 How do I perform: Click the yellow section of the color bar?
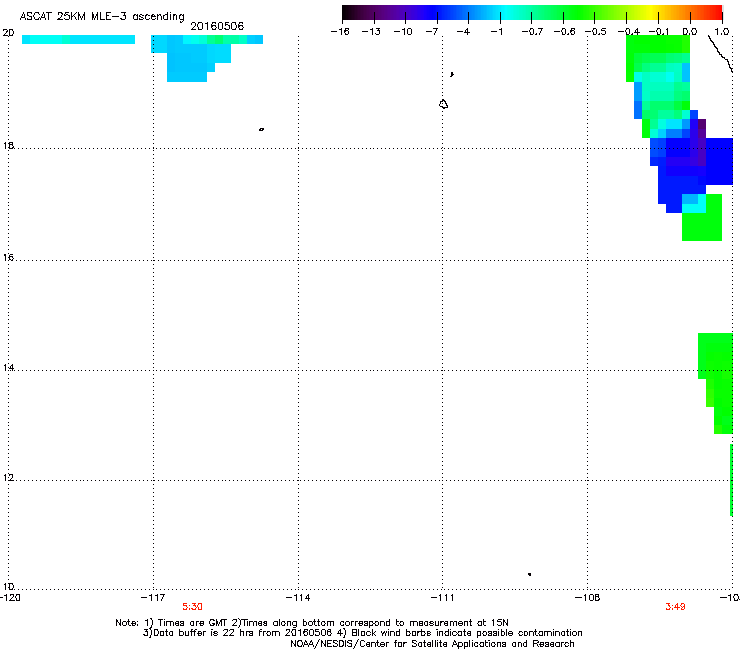pos(649,12)
